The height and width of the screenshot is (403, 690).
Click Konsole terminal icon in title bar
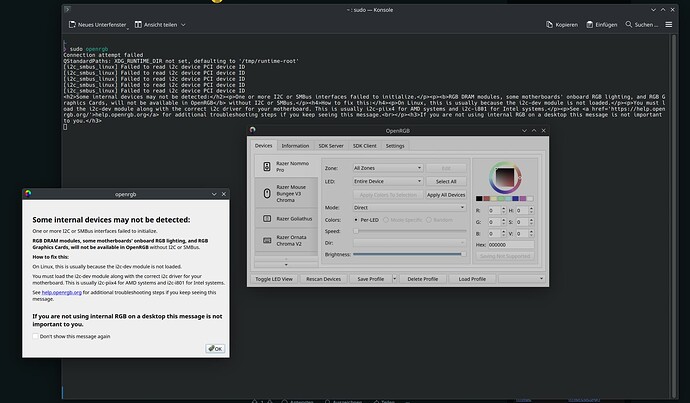pyautogui.click(x=67, y=9)
